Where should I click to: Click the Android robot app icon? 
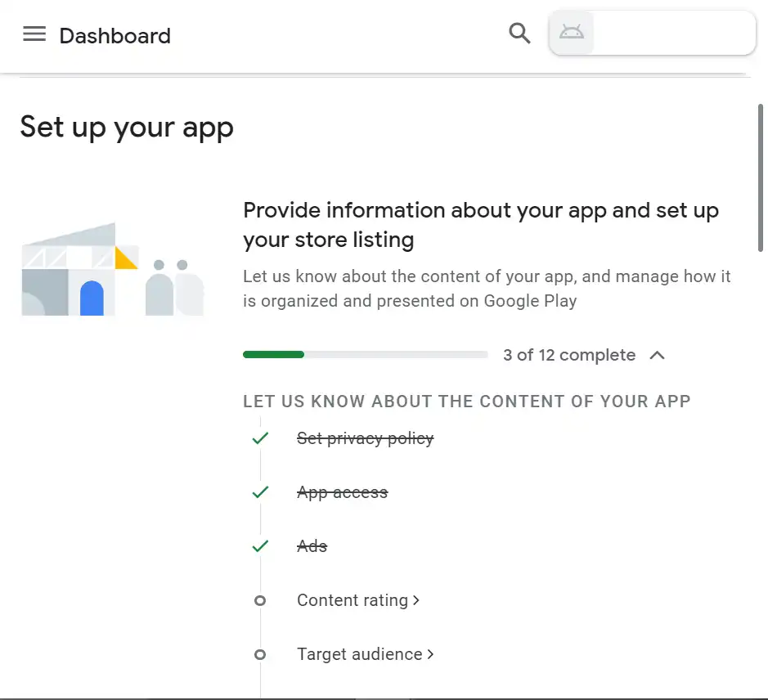[x=571, y=33]
